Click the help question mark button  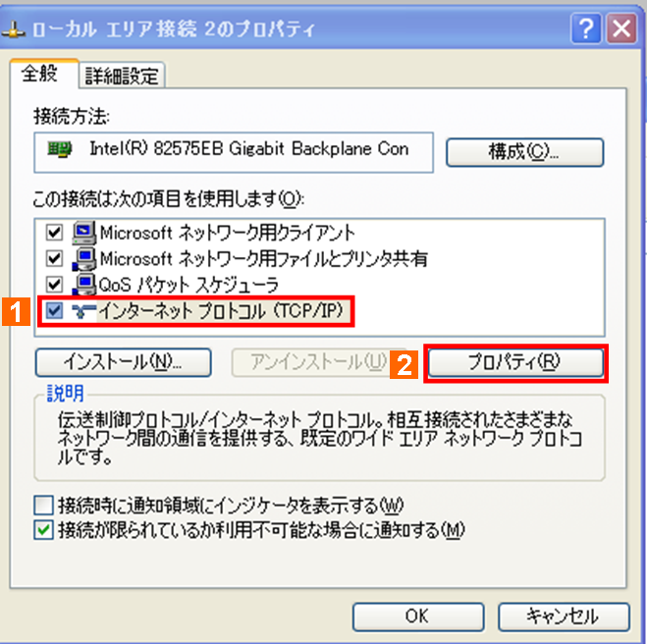[586, 28]
